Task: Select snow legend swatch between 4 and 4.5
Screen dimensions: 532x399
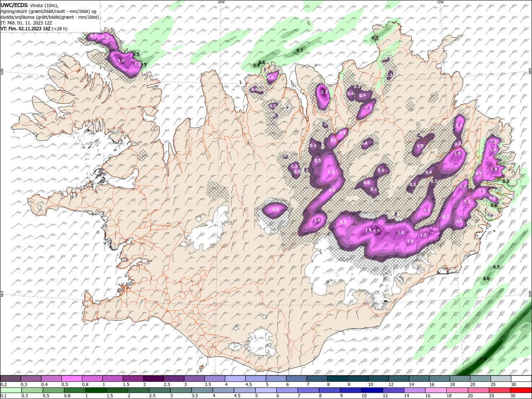Action: coord(235,379)
